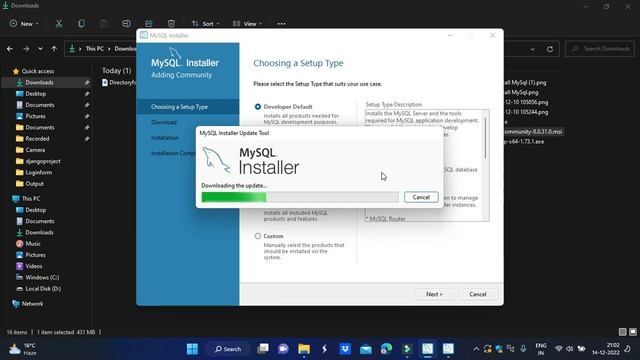Go forward using the Explorer forward arrow
The image size is (640, 360).
pyautogui.click(x=26, y=49)
